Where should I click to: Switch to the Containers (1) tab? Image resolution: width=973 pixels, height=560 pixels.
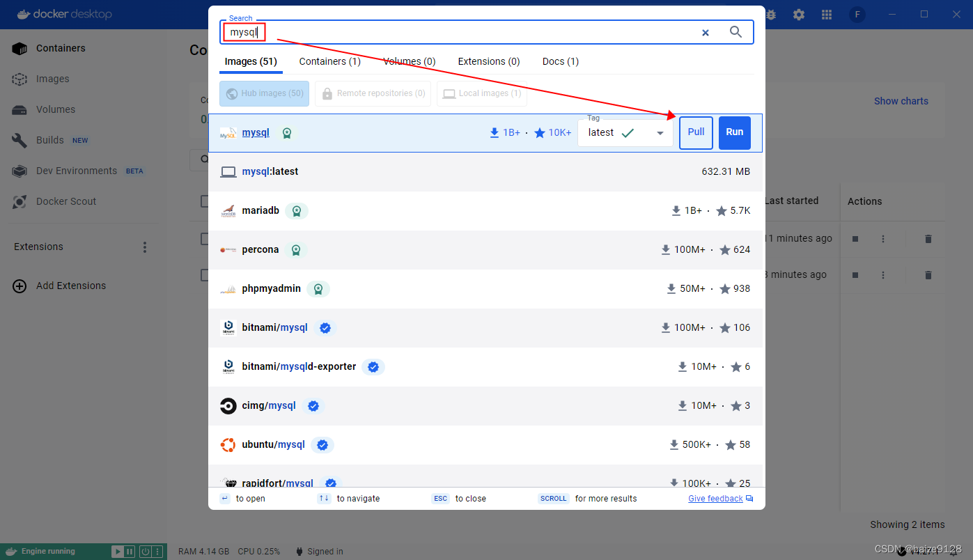[330, 61]
